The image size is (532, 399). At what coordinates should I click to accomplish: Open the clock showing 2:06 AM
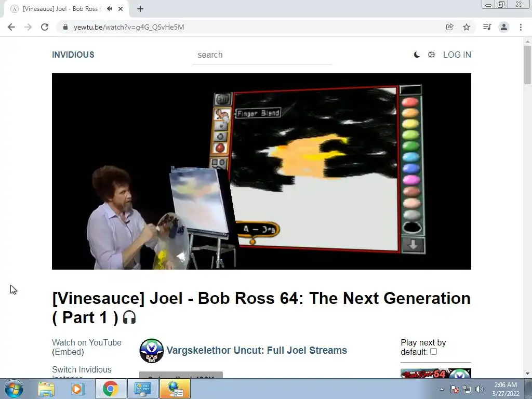[506, 389]
